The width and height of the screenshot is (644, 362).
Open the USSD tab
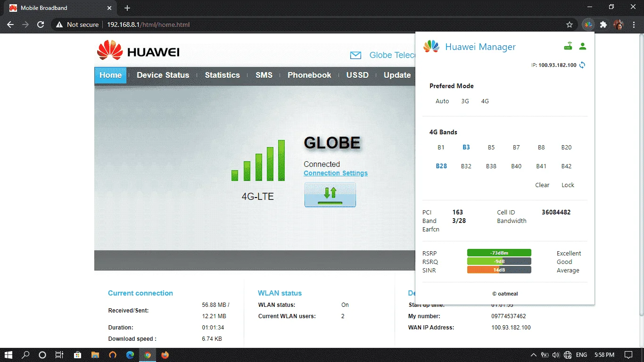pos(357,75)
